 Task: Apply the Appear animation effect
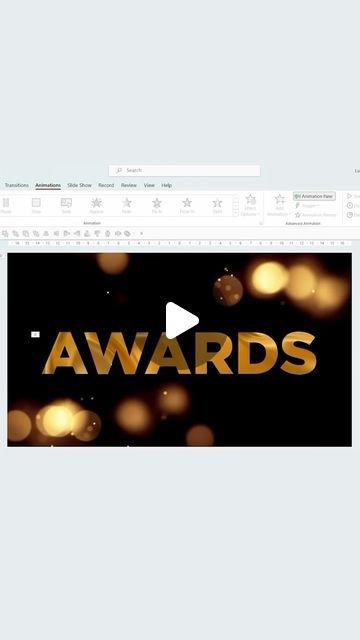click(96, 205)
